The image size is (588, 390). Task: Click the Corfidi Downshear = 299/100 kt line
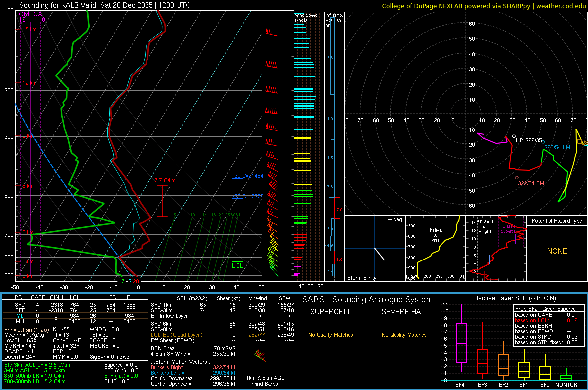(193, 378)
